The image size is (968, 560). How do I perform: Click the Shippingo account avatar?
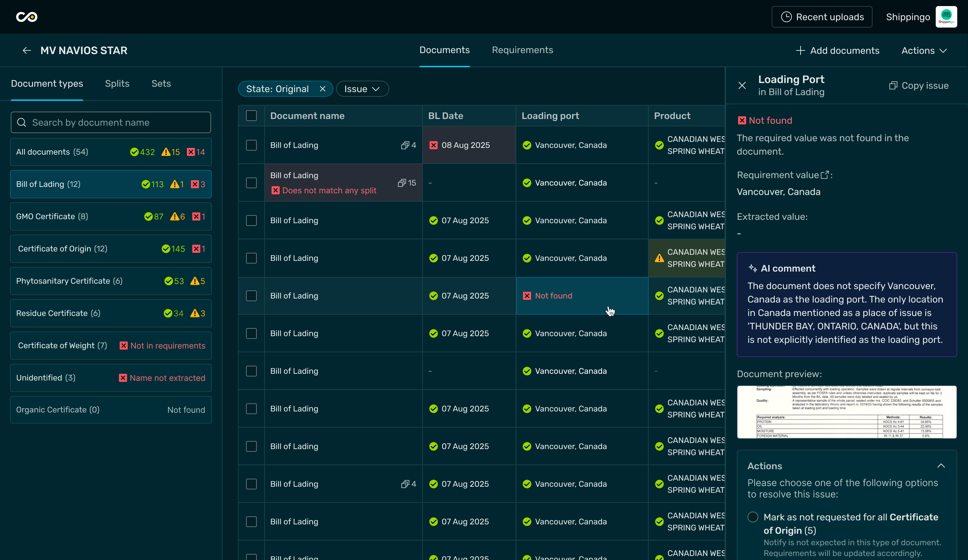(x=946, y=17)
